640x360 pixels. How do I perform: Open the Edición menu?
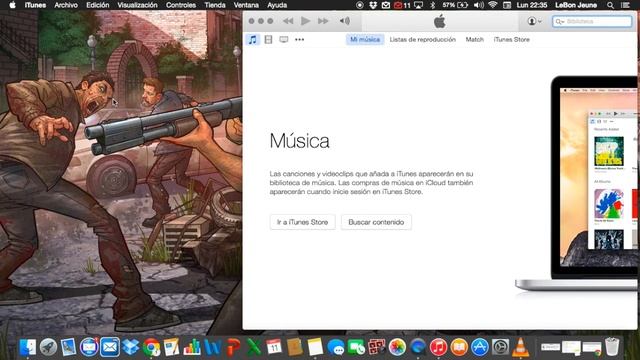98,5
